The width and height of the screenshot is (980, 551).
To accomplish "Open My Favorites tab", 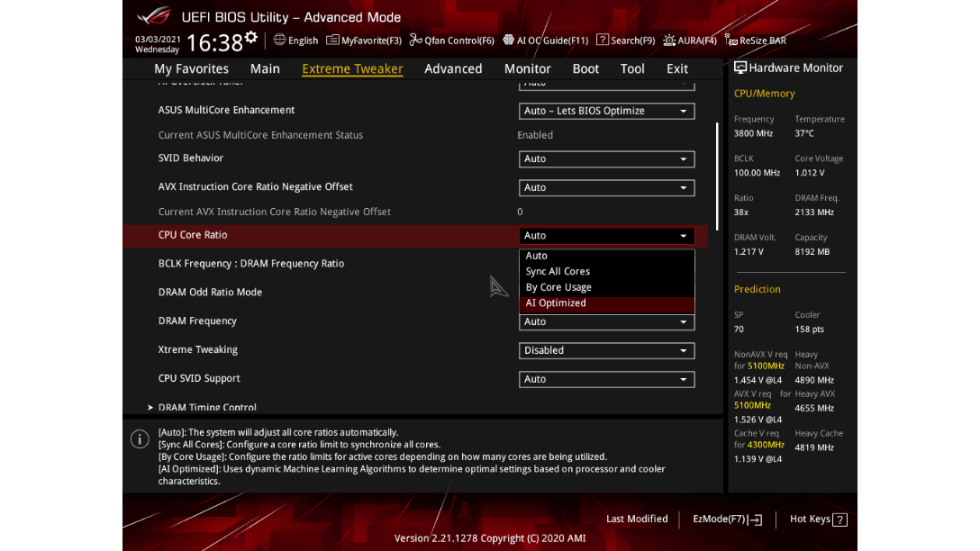I will (x=191, y=68).
